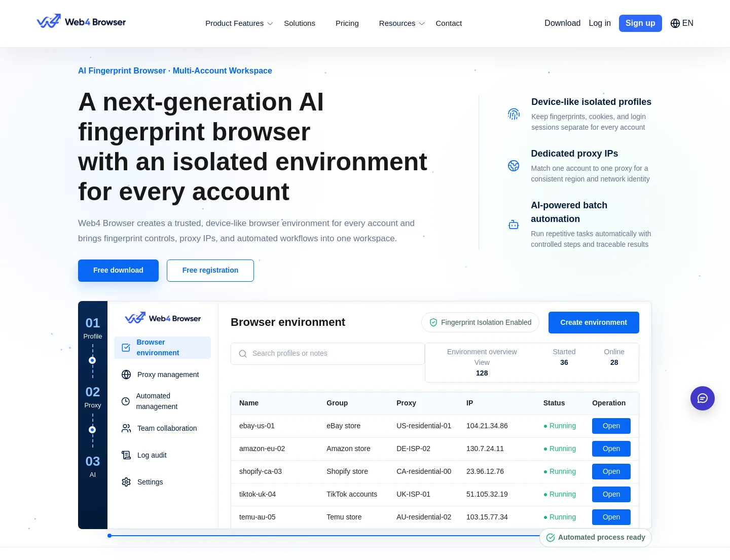Click the shield icon in Fingerprint Isolation badge

coord(433,322)
